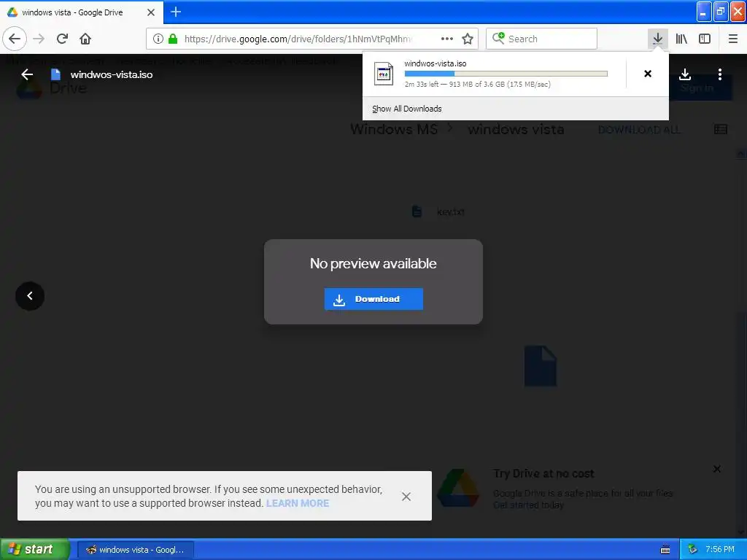The height and width of the screenshot is (560, 747).
Task: Click the network tray icon by clock
Action: 692,550
